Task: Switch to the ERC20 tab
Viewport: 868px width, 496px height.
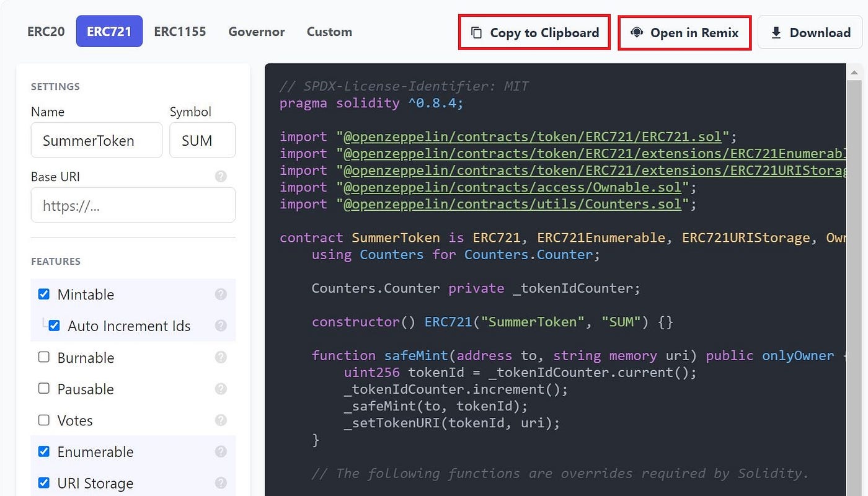Action: pyautogui.click(x=46, y=32)
